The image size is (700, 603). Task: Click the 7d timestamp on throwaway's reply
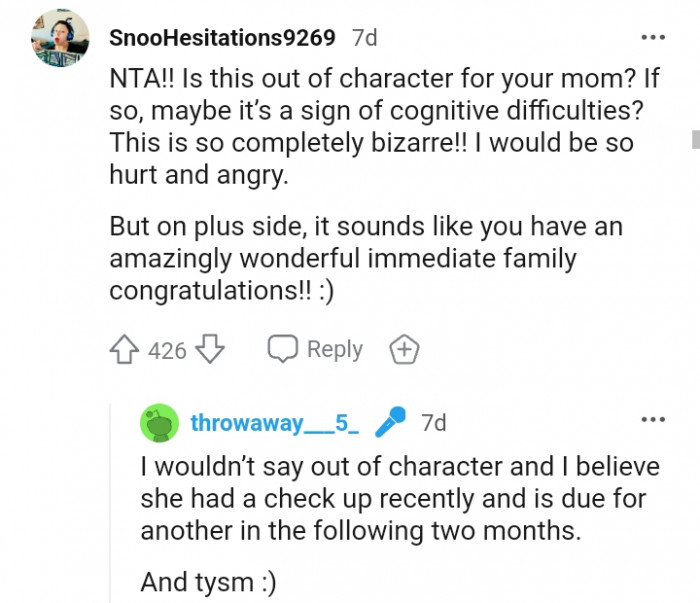(x=433, y=423)
